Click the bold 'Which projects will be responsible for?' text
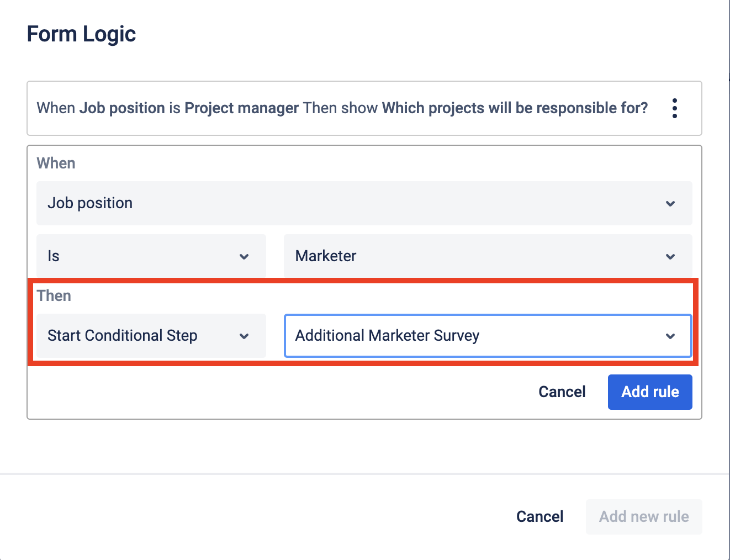This screenshot has height=560, width=730. point(515,108)
